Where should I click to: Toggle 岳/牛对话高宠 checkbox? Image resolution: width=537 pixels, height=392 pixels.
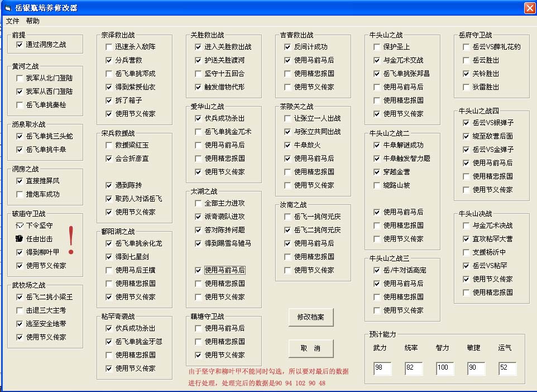click(x=377, y=270)
